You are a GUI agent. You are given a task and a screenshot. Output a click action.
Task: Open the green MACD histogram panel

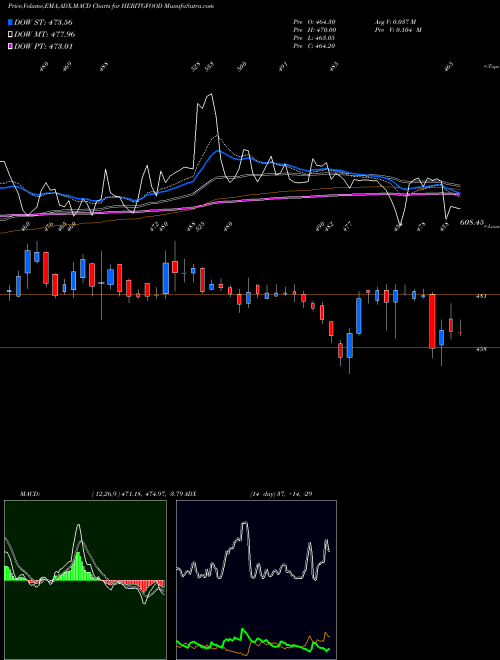coord(85,580)
